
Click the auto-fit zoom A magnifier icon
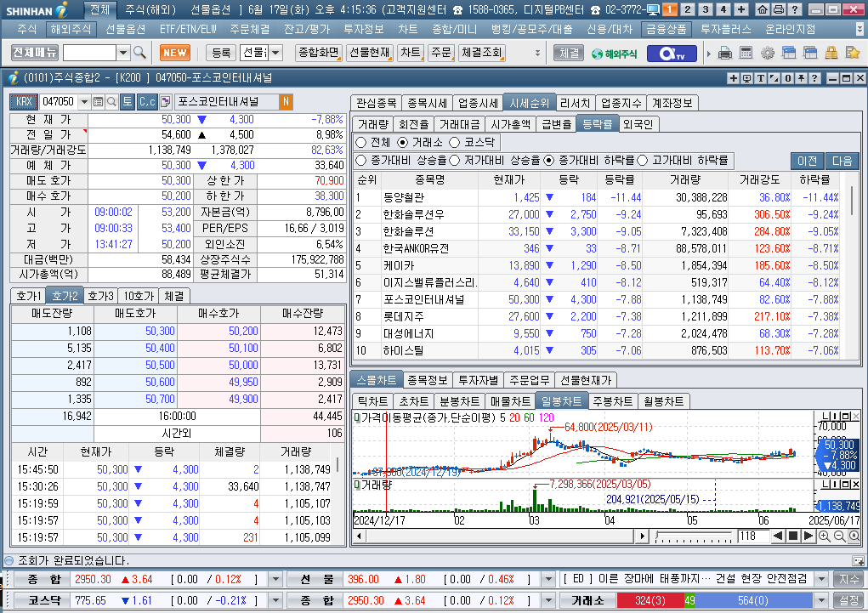tap(854, 536)
